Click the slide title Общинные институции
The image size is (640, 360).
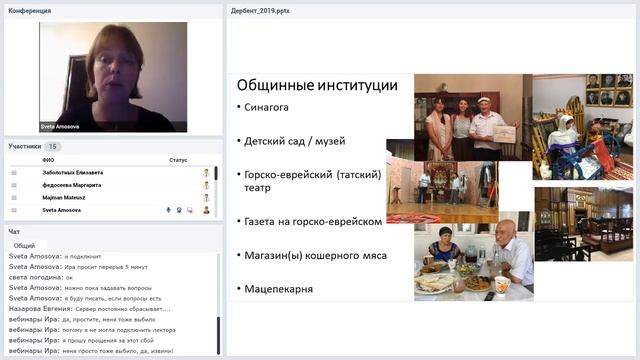click(317, 85)
